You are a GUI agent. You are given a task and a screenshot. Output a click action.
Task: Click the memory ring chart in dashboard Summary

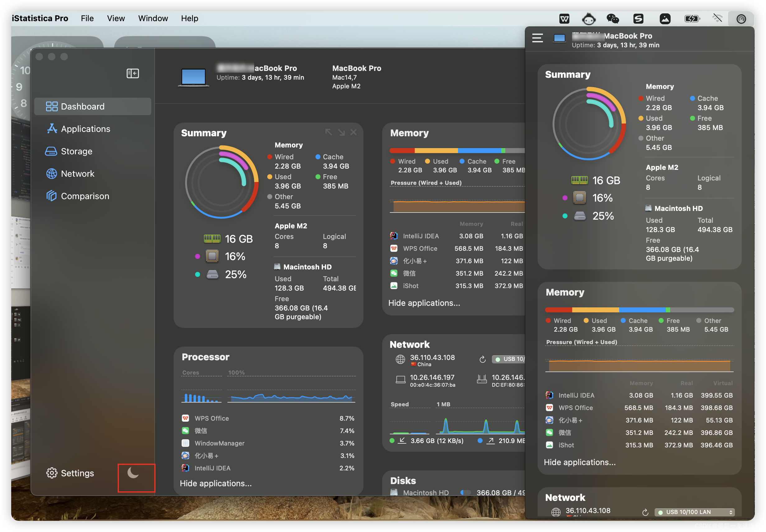point(222,182)
